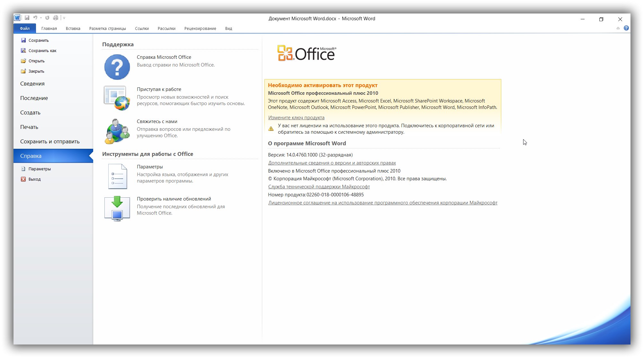
Task: Open the Рассылки ribbon tab
Action: coord(166,28)
